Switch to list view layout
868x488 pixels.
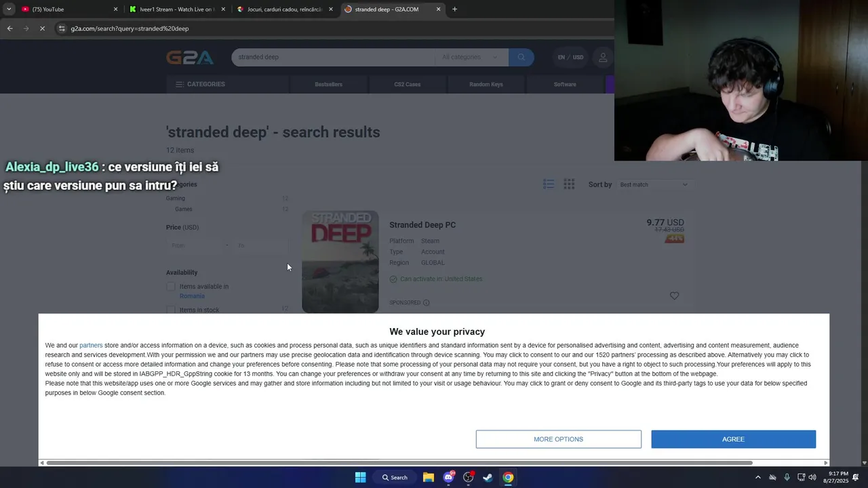549,184
